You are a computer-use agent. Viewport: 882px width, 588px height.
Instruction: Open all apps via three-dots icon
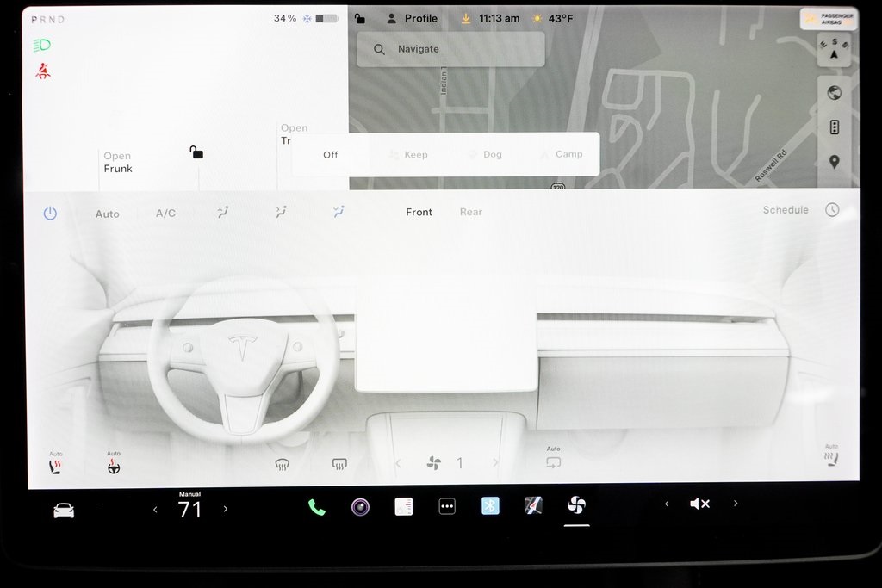pyautogui.click(x=447, y=507)
